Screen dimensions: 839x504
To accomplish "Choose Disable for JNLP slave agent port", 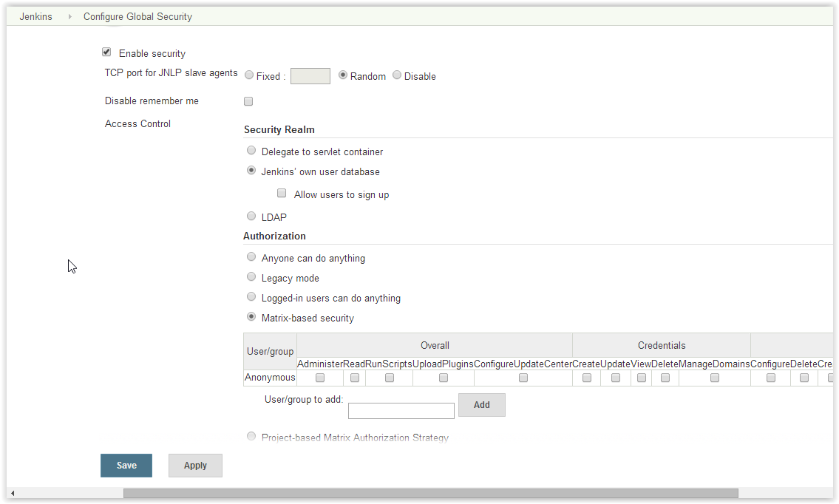I will (x=396, y=75).
